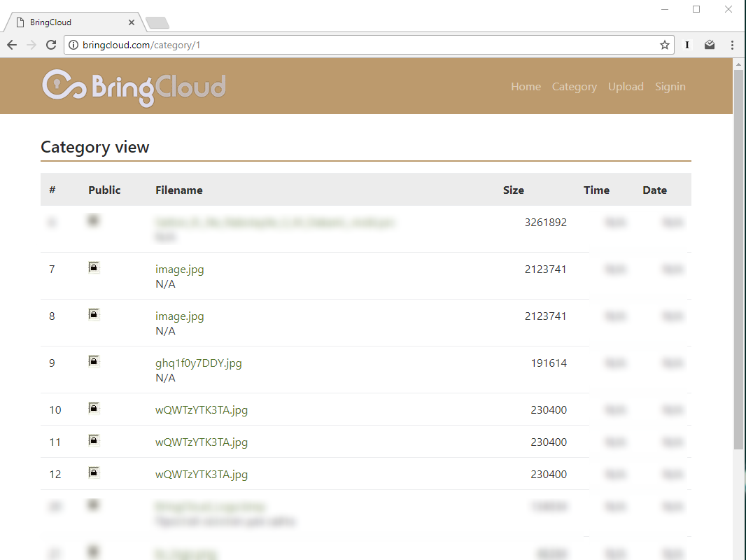This screenshot has width=746, height=560.
Task: Toggle public status for row 10 wQWTzYTK3TA.jpg
Action: tap(93, 407)
